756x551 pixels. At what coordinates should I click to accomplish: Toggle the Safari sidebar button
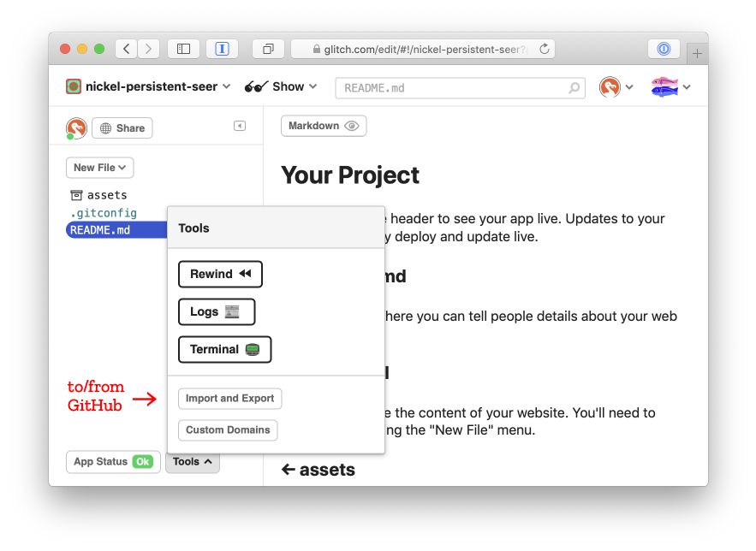click(184, 49)
